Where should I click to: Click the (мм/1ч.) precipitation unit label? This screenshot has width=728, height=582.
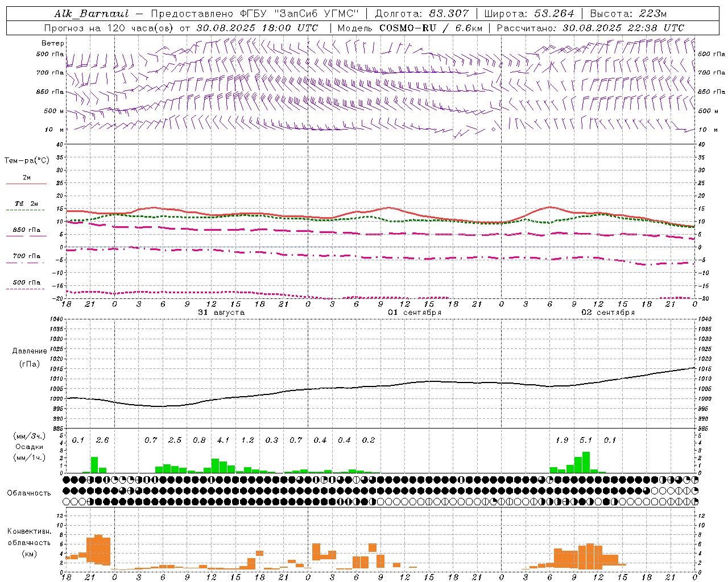click(x=30, y=458)
